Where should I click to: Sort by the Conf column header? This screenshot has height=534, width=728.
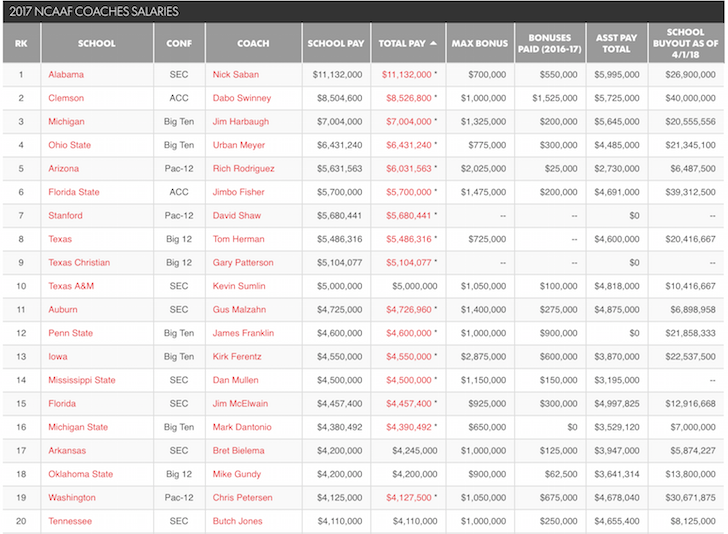[179, 43]
